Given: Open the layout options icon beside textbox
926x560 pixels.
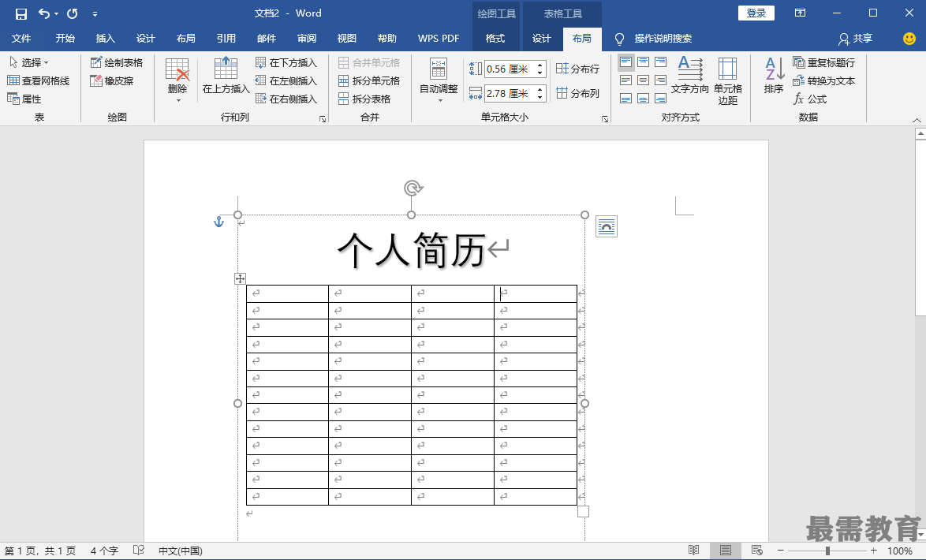Looking at the screenshot, I should 607,226.
